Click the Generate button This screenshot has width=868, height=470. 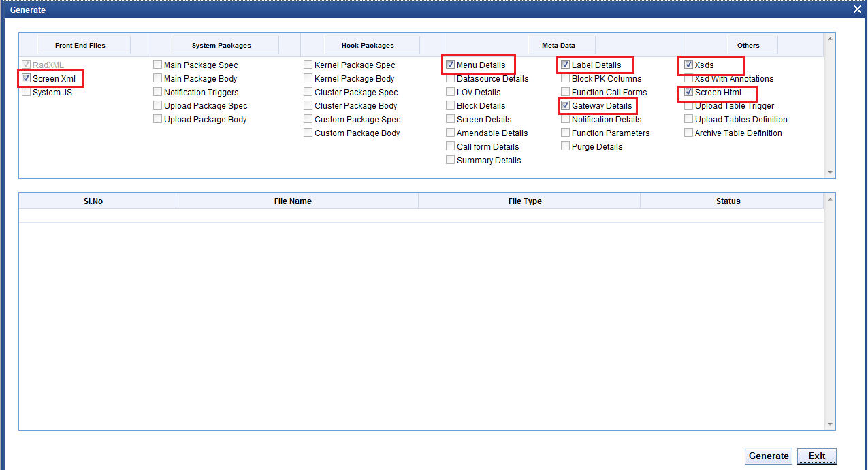click(x=769, y=456)
